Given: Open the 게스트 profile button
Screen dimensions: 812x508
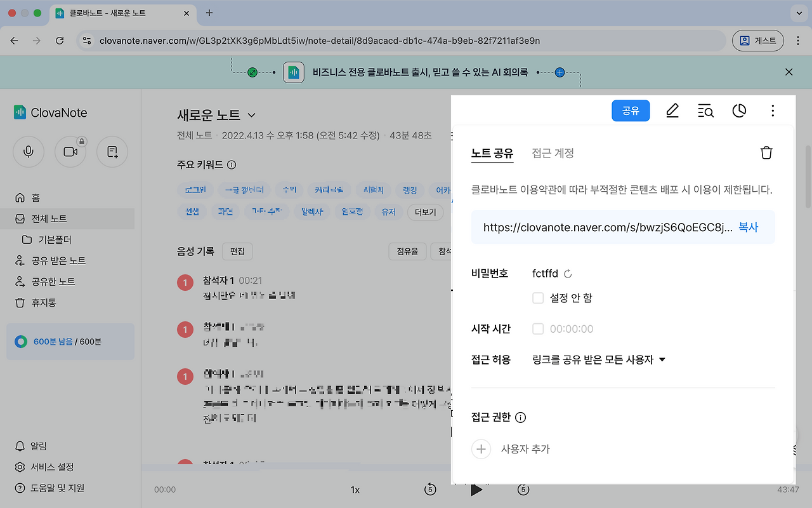Looking at the screenshot, I should tap(758, 41).
